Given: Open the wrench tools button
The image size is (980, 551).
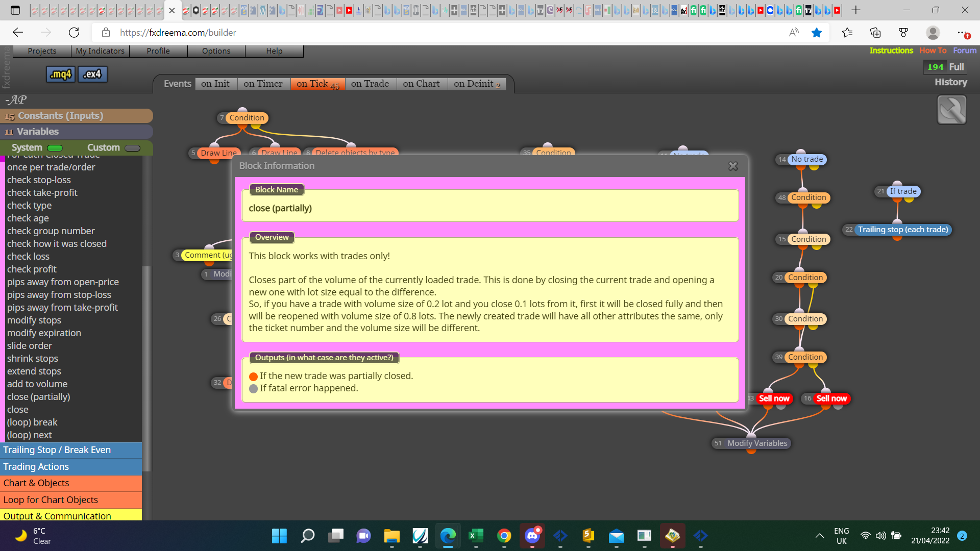Looking at the screenshot, I should pos(952,110).
